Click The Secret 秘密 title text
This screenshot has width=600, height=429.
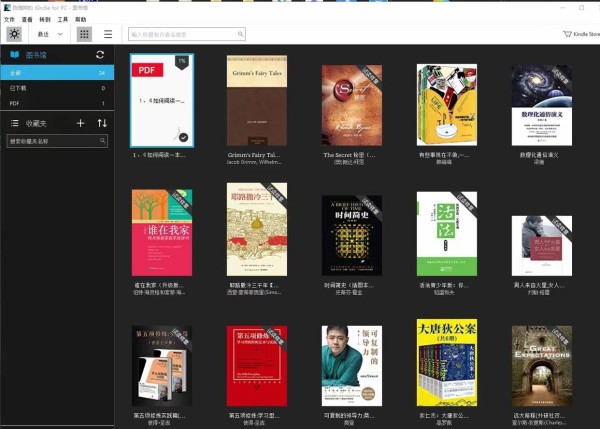click(x=349, y=155)
